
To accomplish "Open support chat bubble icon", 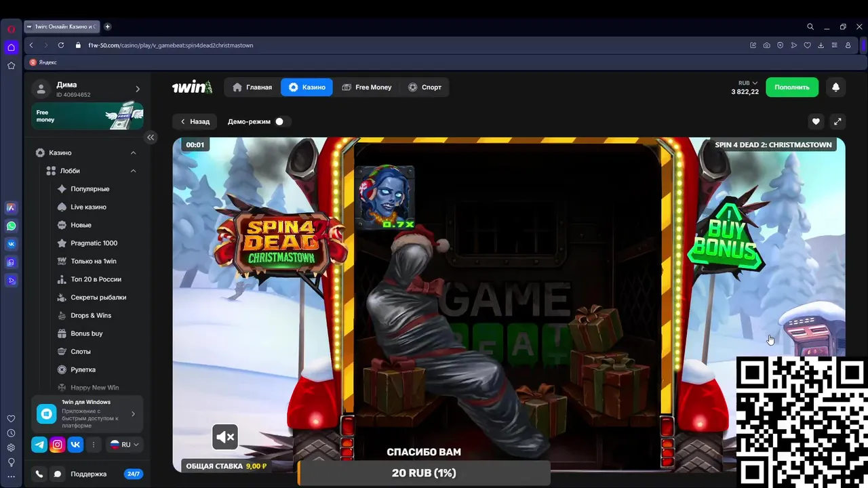I will pos(58,474).
